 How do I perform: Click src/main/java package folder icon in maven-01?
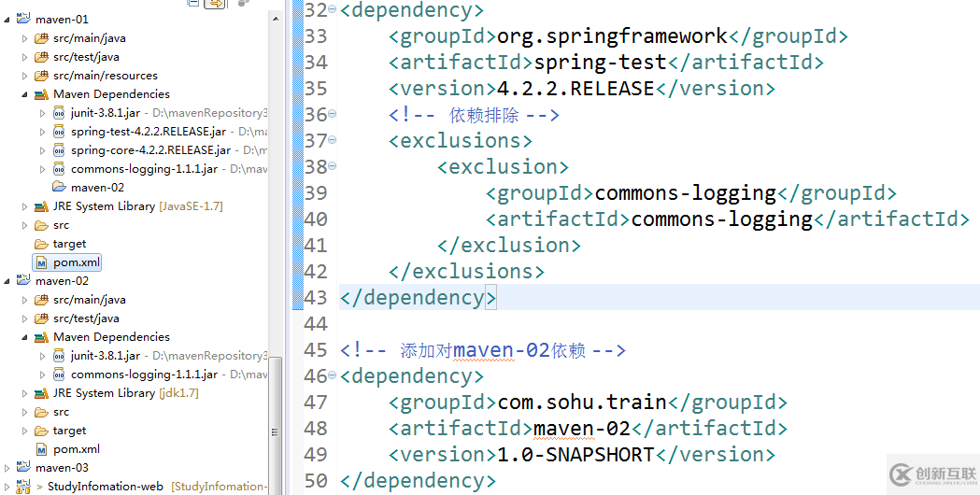click(x=41, y=38)
